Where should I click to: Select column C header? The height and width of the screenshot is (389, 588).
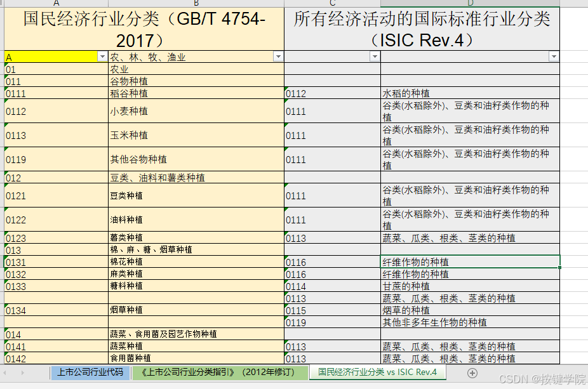(333, 3)
